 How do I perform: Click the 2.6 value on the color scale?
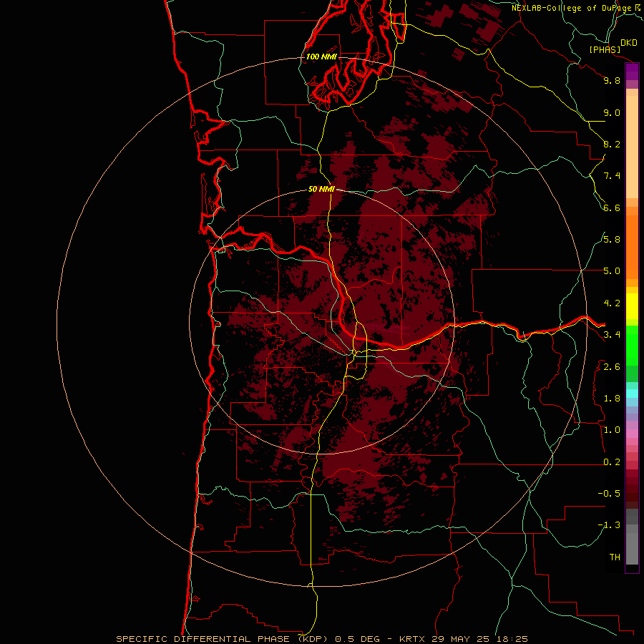click(x=612, y=367)
